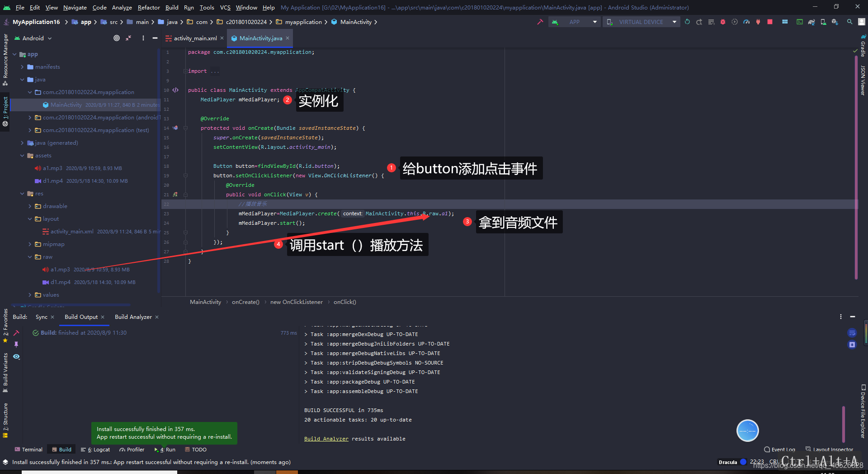This screenshot has width=868, height=474.
Task: Click onCreate() in the editor breadcrumb
Action: click(245, 302)
